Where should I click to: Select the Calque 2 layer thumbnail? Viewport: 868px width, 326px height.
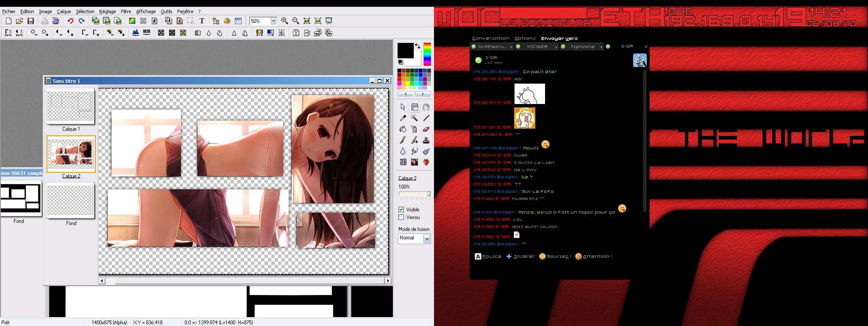(71, 154)
